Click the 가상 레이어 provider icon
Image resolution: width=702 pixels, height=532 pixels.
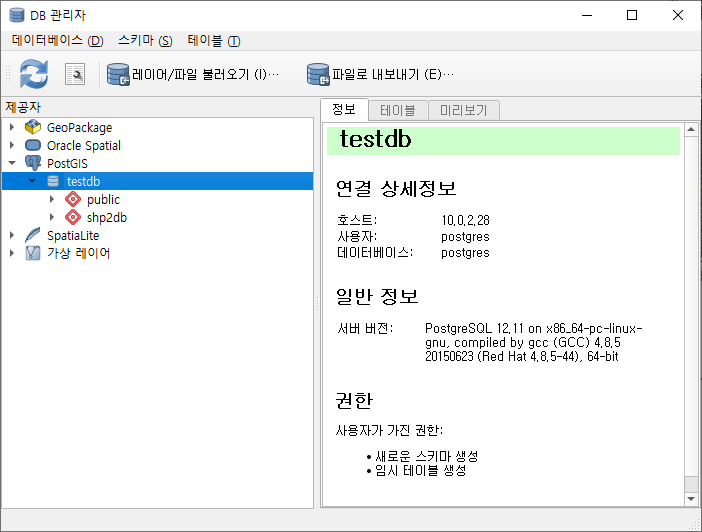tap(33, 253)
